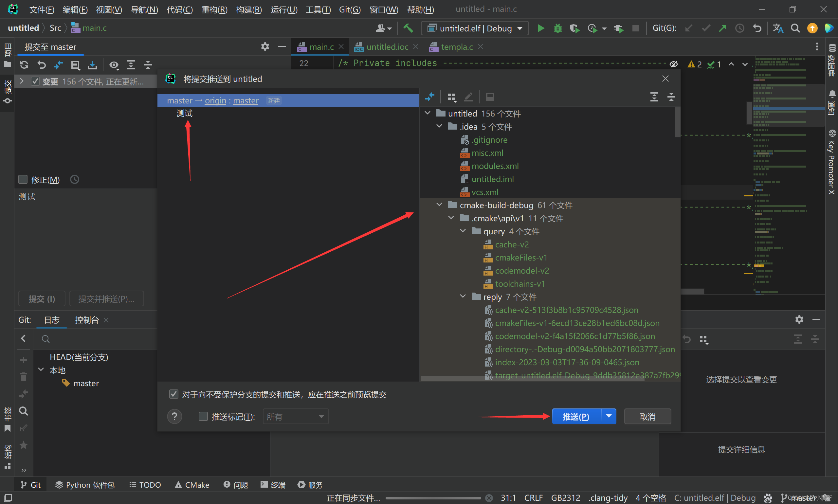Select the master local branch
Screen dimensions: 838x504
tap(86, 383)
